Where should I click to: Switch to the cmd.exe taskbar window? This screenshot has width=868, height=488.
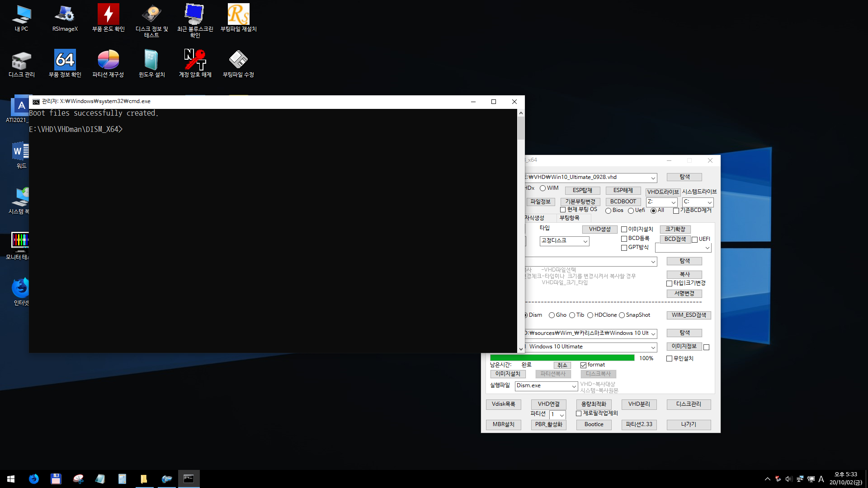pyautogui.click(x=189, y=479)
